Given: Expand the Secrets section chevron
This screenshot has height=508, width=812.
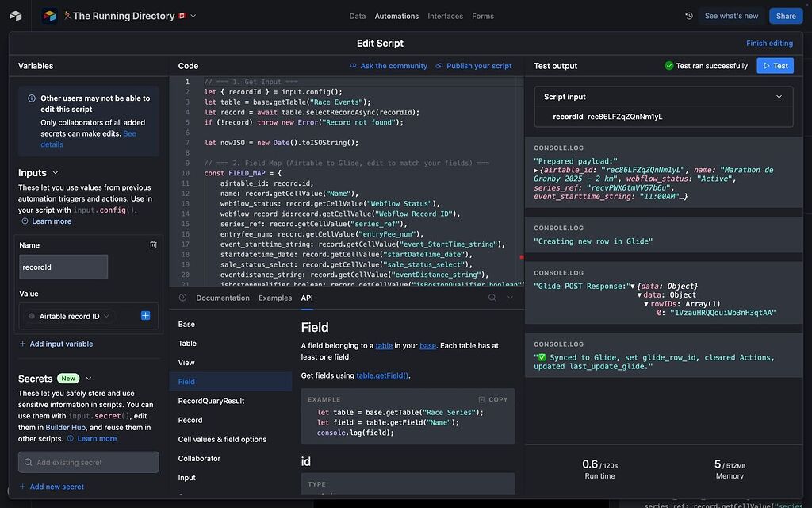Looking at the screenshot, I should click(x=87, y=378).
